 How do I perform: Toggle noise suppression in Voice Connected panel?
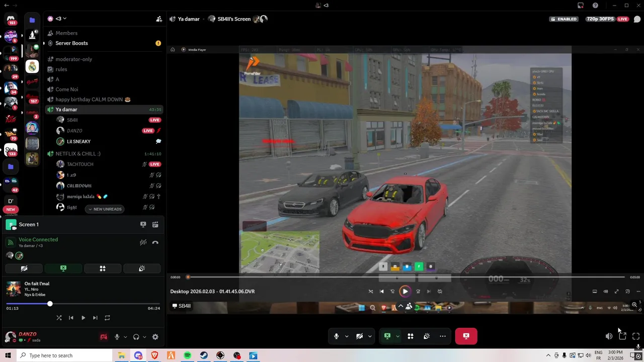pos(143,242)
